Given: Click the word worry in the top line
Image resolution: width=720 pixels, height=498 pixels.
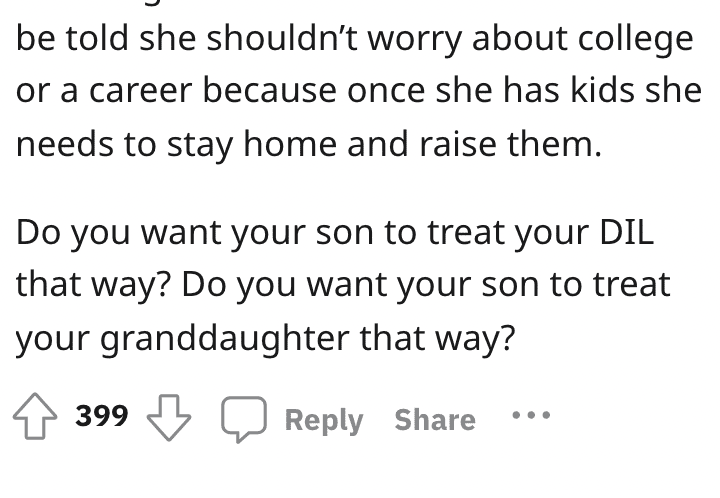Looking at the screenshot, I should [415, 40].
